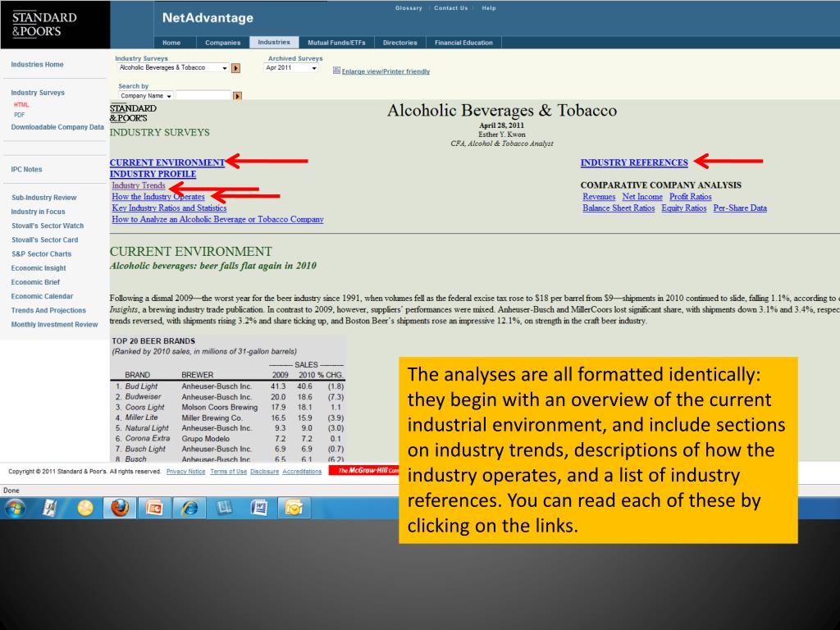
Task: Open Monthly Investment Review
Action: point(54,325)
